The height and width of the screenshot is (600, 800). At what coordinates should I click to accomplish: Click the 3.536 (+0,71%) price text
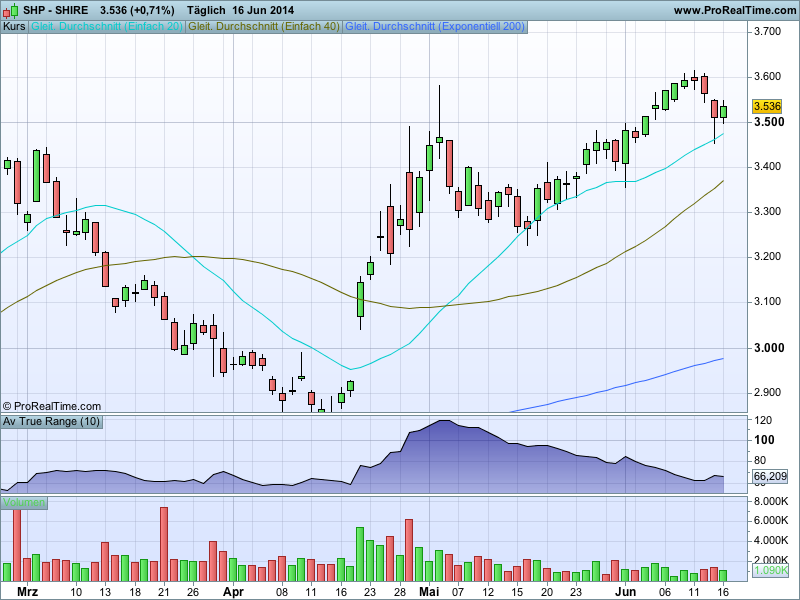(137, 10)
